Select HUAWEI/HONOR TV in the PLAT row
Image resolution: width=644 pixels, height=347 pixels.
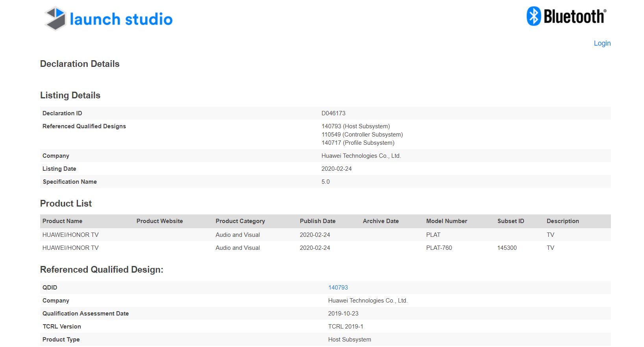[70, 235]
